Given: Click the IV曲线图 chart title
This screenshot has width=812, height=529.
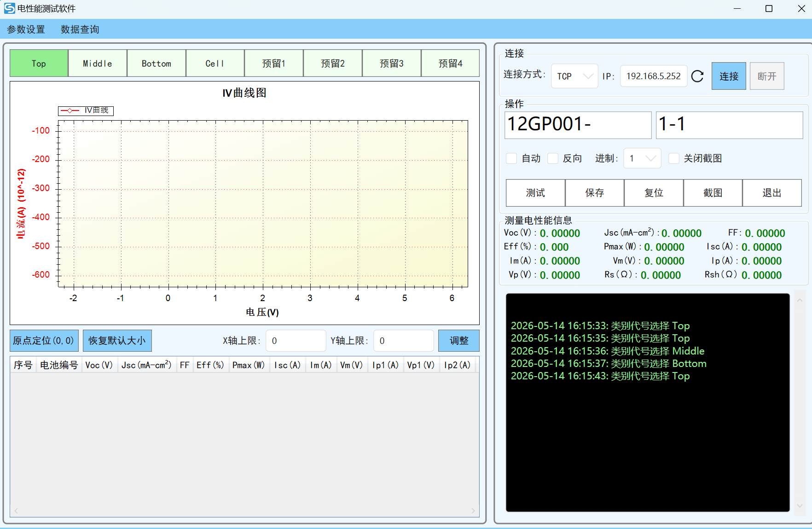Looking at the screenshot, I should [244, 93].
